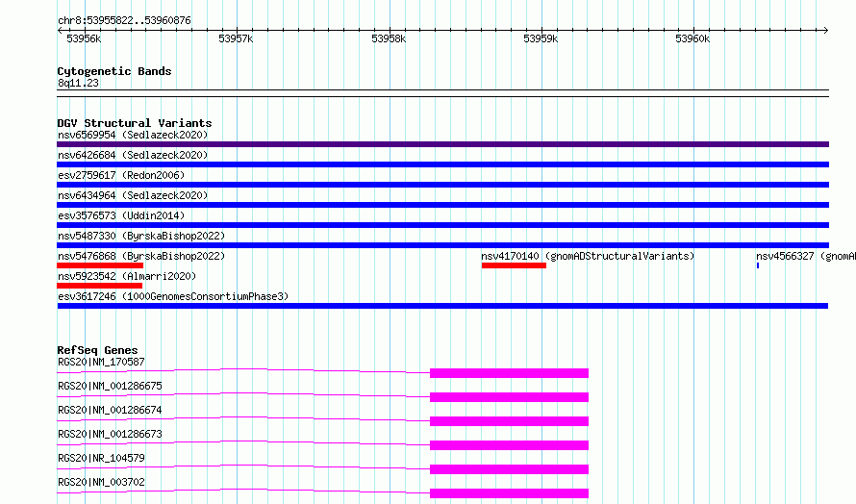Open RGS20|NM_170587 transcript label

[x=101, y=362]
